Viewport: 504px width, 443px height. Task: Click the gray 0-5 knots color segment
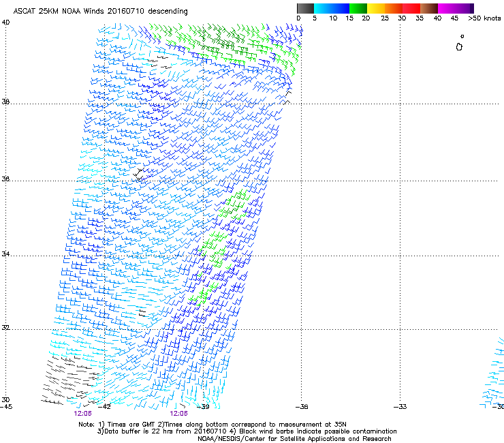(x=305, y=8)
